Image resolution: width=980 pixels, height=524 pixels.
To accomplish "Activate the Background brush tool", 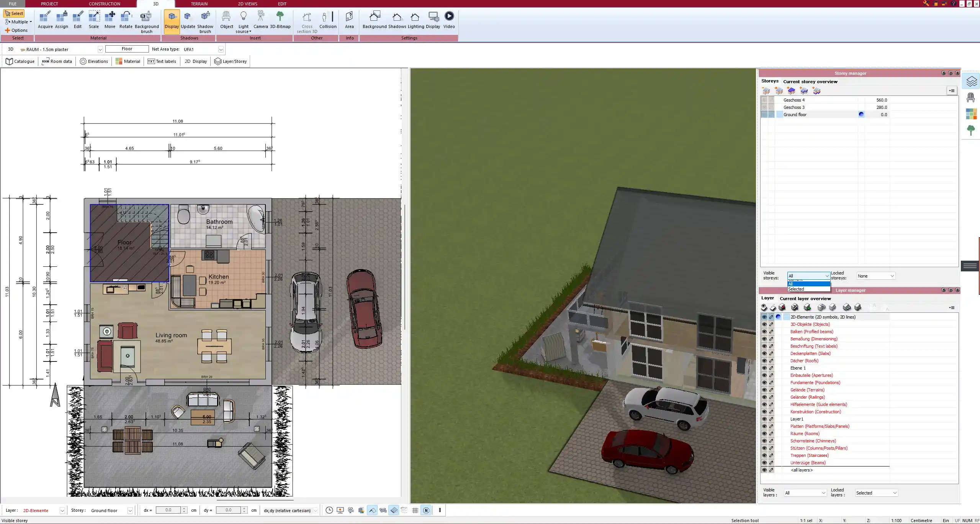I will pyautogui.click(x=147, y=22).
